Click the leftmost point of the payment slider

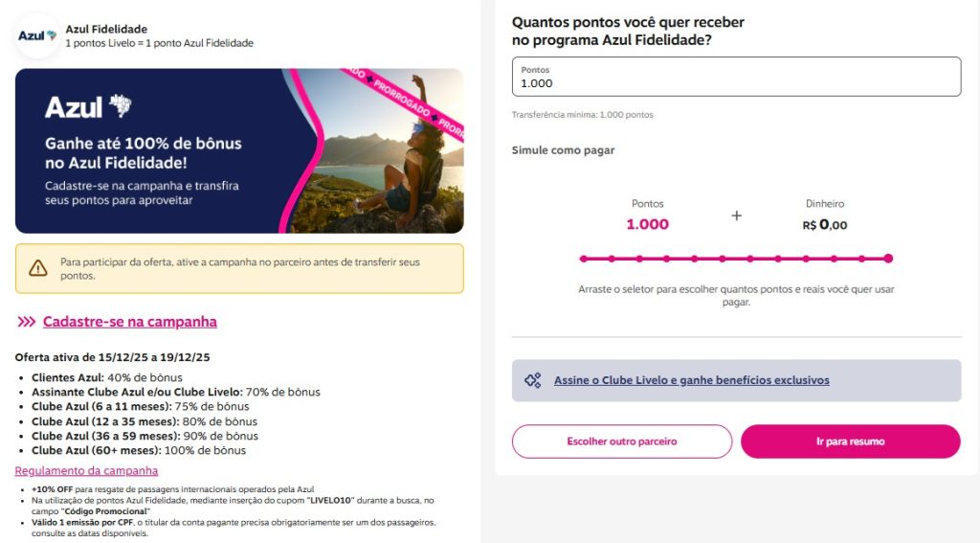coord(584,259)
